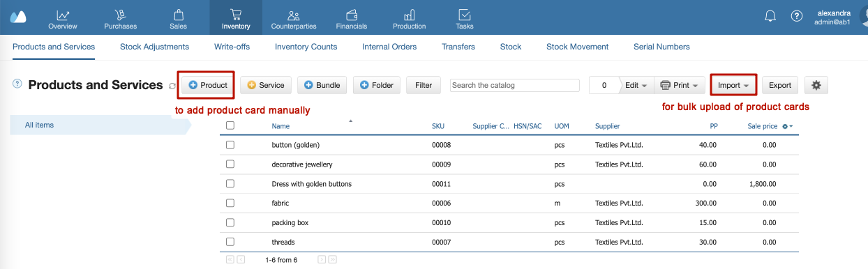This screenshot has width=868, height=269.
Task: Switch to the Stock tab
Action: (511, 47)
